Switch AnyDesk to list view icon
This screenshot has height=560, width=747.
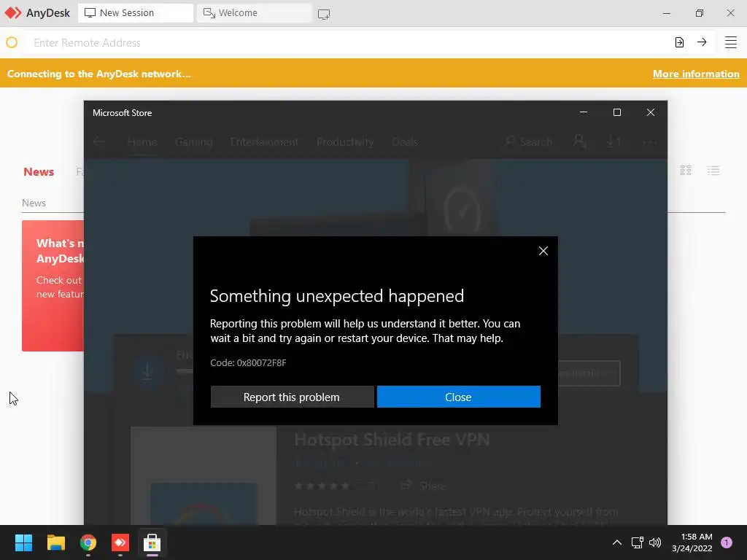tap(713, 171)
